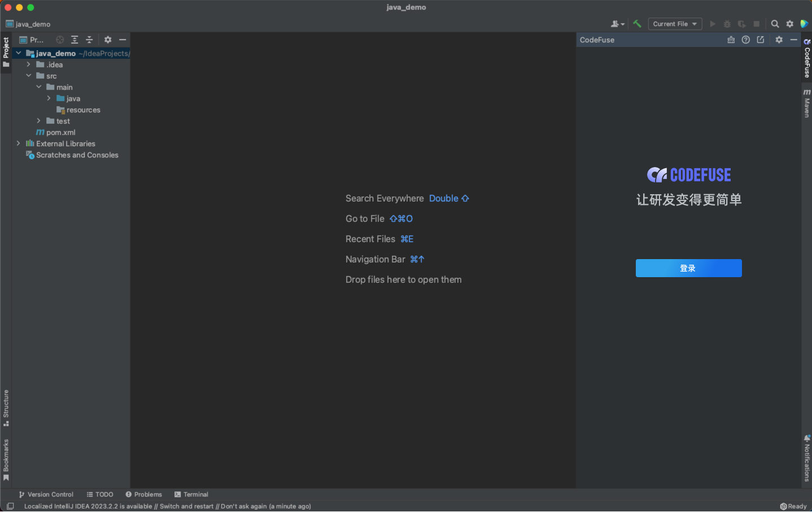Click the Run play icon in the toolbar
Screen dimensions: 812x512
pos(713,24)
